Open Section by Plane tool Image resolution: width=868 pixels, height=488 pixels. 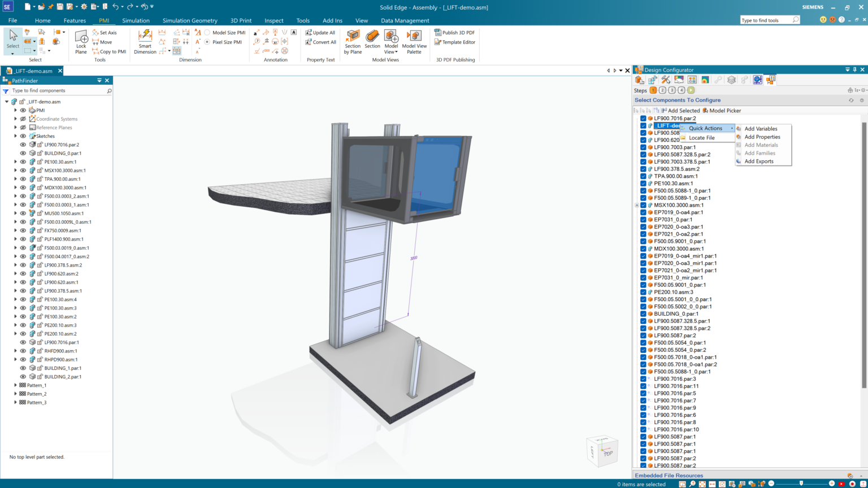click(x=352, y=40)
